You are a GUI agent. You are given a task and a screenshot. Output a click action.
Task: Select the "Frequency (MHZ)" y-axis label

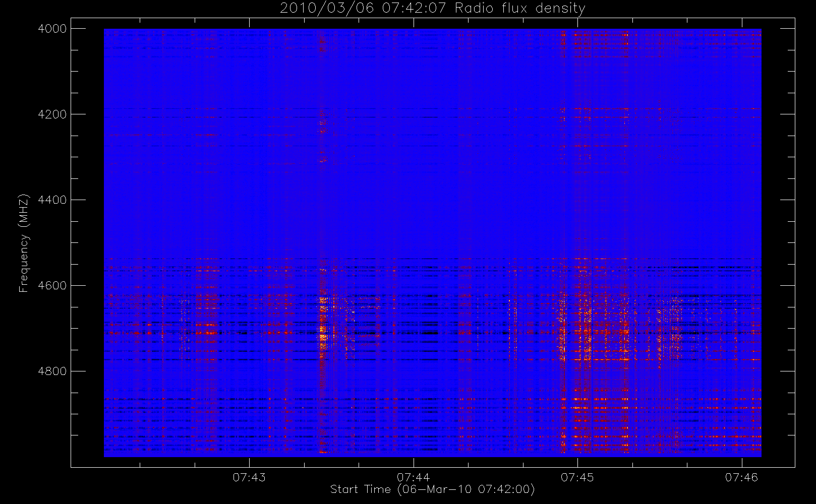coord(24,243)
